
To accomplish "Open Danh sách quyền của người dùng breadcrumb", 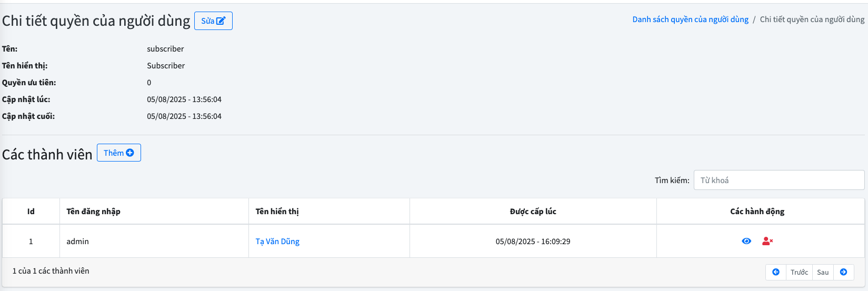I will click(x=690, y=19).
